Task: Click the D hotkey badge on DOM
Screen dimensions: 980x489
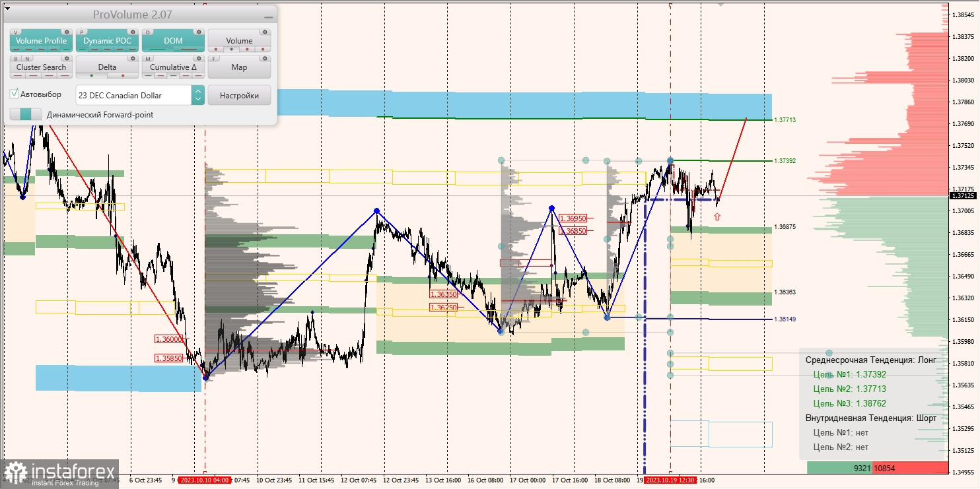Action: click(x=148, y=32)
